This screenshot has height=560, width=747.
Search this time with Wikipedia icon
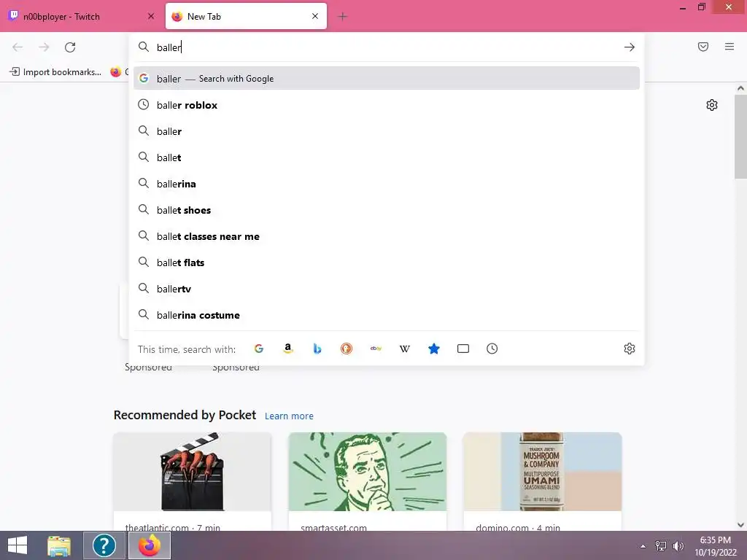tap(404, 349)
